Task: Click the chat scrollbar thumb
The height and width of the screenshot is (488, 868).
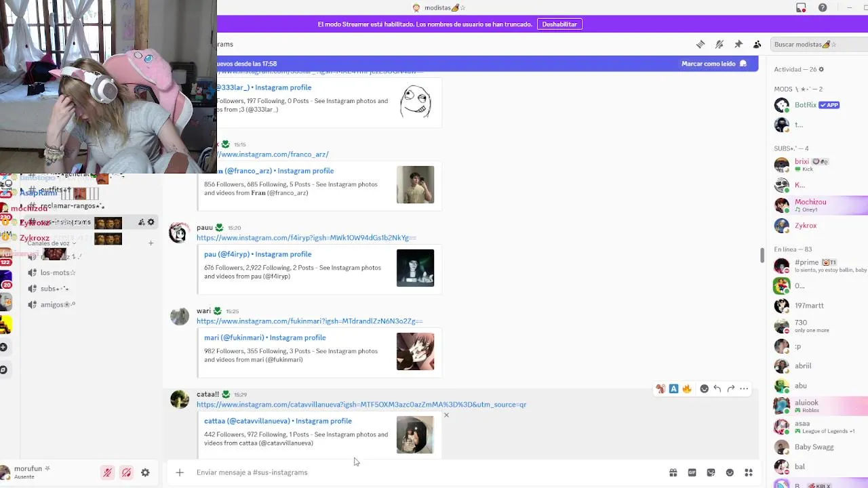Action: 762,256
